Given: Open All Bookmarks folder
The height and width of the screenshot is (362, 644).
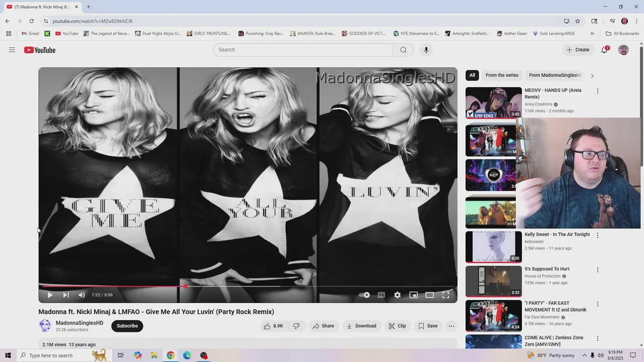Looking at the screenshot, I should [622, 34].
